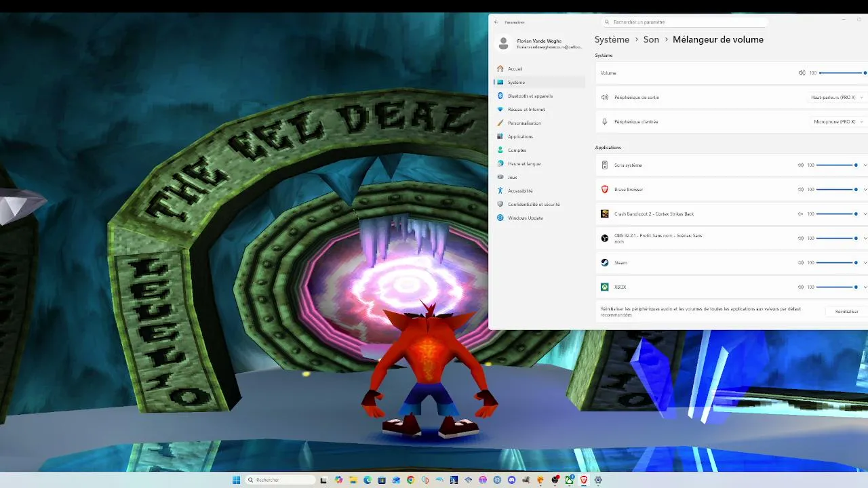Mute XBOX in the volume mixer

pyautogui.click(x=801, y=287)
